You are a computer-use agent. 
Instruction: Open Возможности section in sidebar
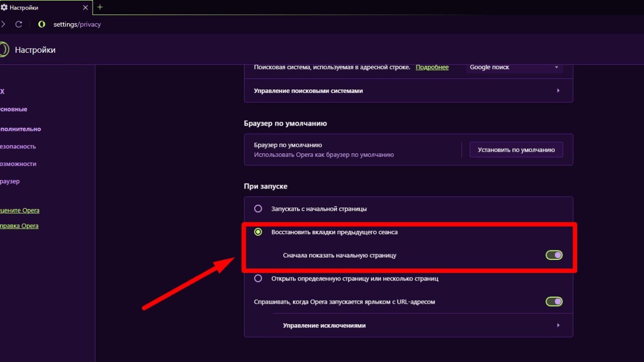click(x=18, y=164)
